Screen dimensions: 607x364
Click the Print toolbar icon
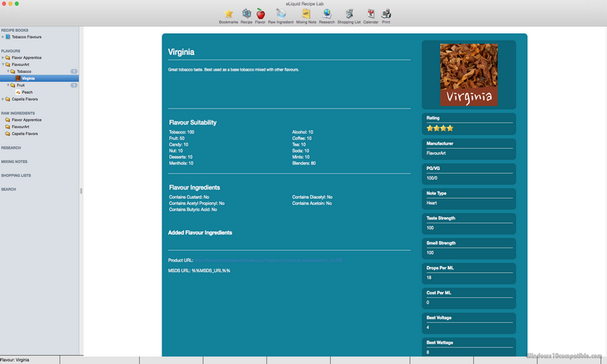386,14
